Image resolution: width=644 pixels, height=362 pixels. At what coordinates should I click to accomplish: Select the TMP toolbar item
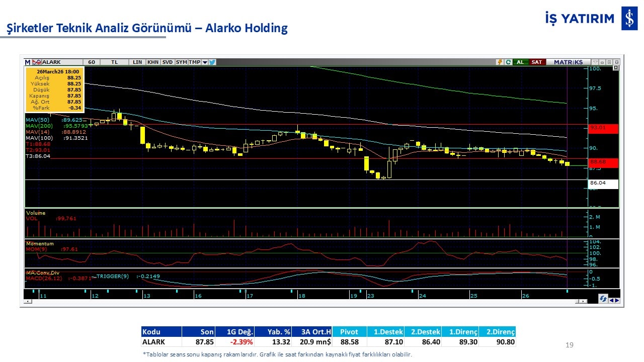(195, 62)
